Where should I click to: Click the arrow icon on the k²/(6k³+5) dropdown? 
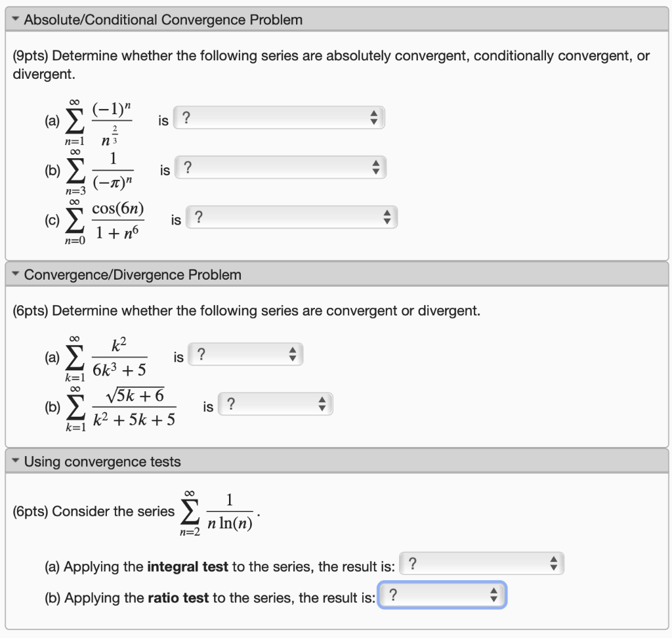(293, 353)
